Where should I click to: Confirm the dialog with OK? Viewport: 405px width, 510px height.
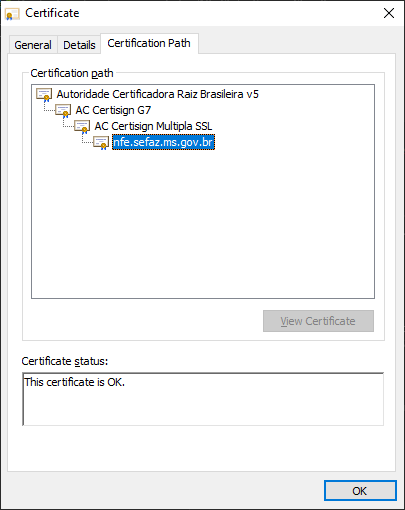(360, 491)
